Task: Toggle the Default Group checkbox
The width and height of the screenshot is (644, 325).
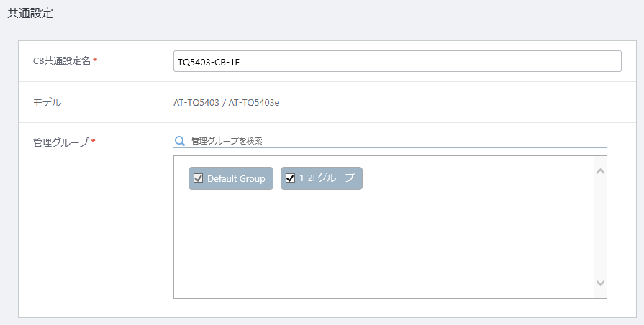Action: (x=199, y=178)
